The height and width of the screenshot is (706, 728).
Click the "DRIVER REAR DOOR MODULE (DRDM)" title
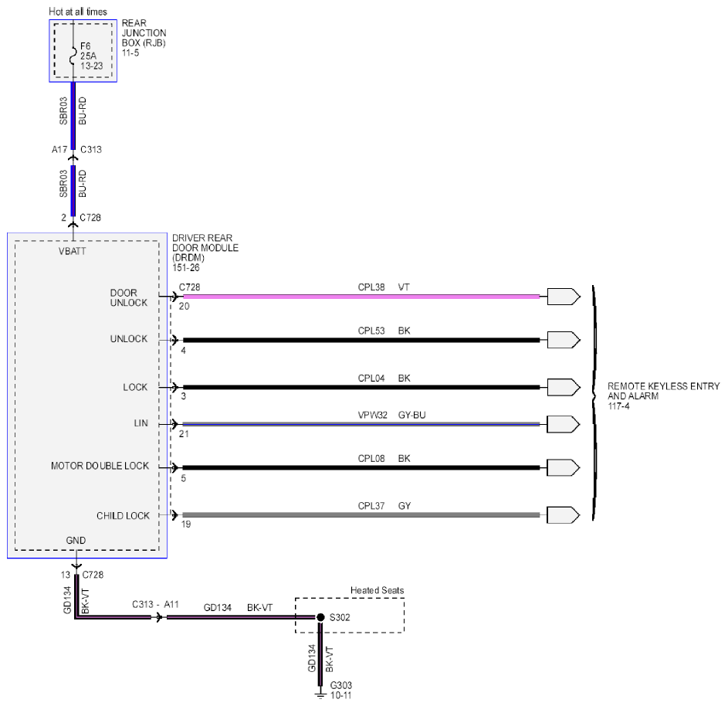[205, 248]
